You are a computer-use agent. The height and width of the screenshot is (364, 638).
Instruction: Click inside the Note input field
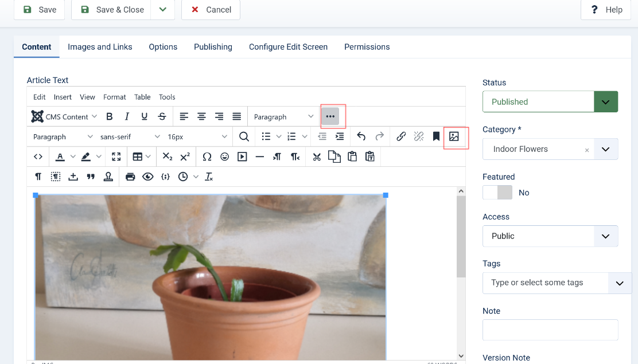coord(550,330)
